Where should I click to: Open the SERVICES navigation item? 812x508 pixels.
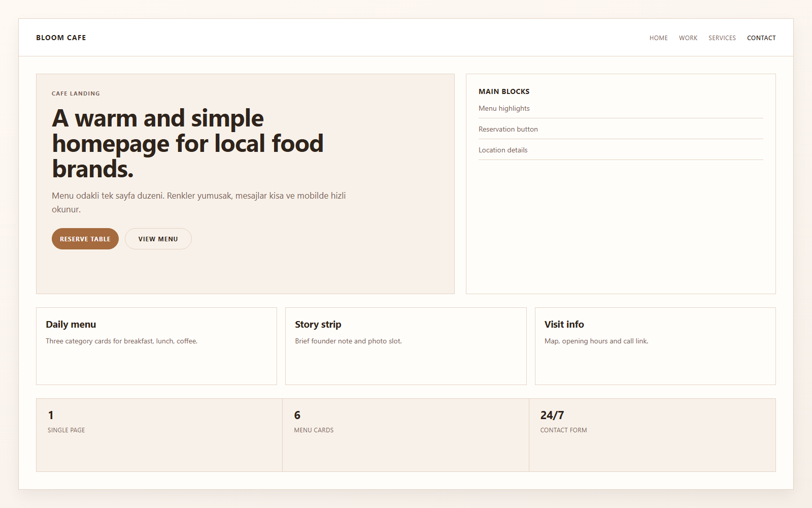click(722, 38)
